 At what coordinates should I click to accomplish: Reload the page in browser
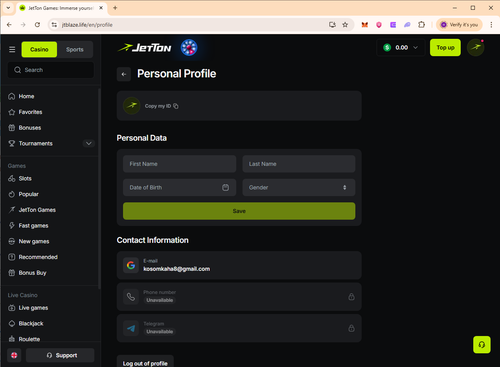pyautogui.click(x=37, y=25)
